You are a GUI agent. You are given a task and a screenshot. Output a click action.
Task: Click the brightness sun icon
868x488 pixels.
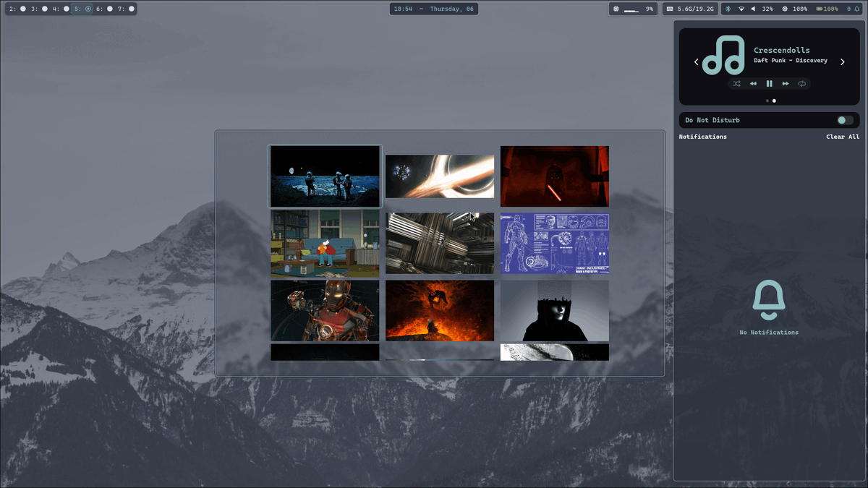(785, 9)
